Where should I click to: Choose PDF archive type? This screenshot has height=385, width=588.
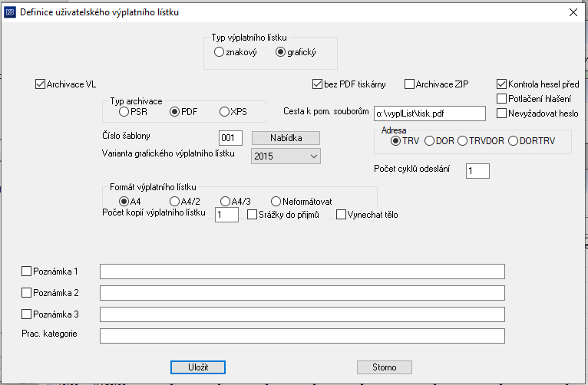click(x=174, y=112)
